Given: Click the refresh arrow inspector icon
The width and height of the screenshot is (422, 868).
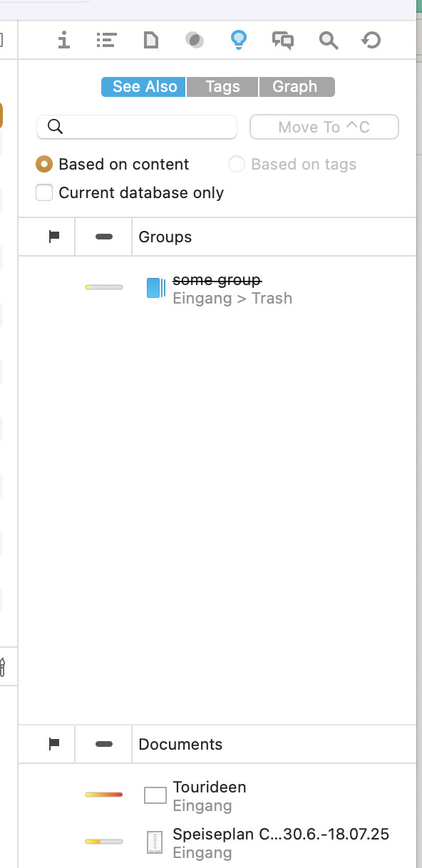Looking at the screenshot, I should [x=371, y=41].
